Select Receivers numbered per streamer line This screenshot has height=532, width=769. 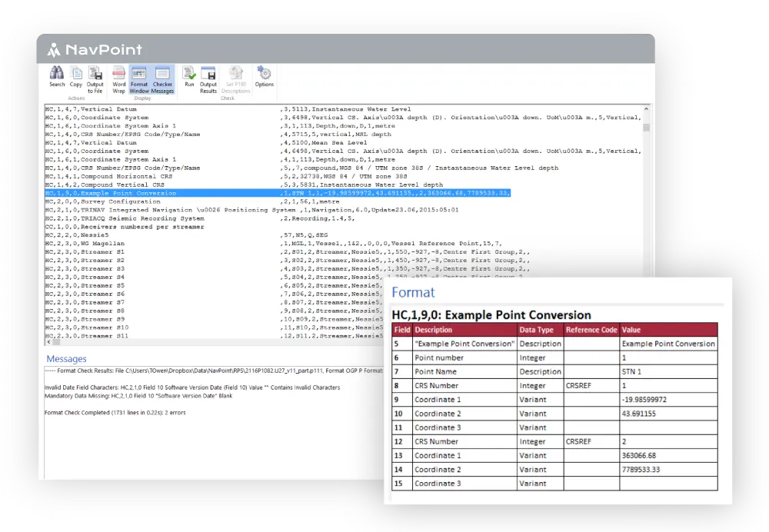point(125,227)
